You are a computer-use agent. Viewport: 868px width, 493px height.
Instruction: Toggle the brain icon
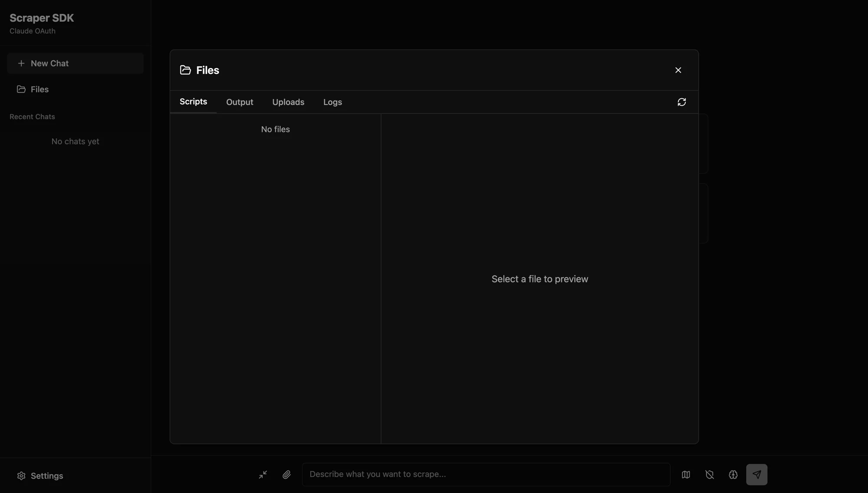[733, 474]
